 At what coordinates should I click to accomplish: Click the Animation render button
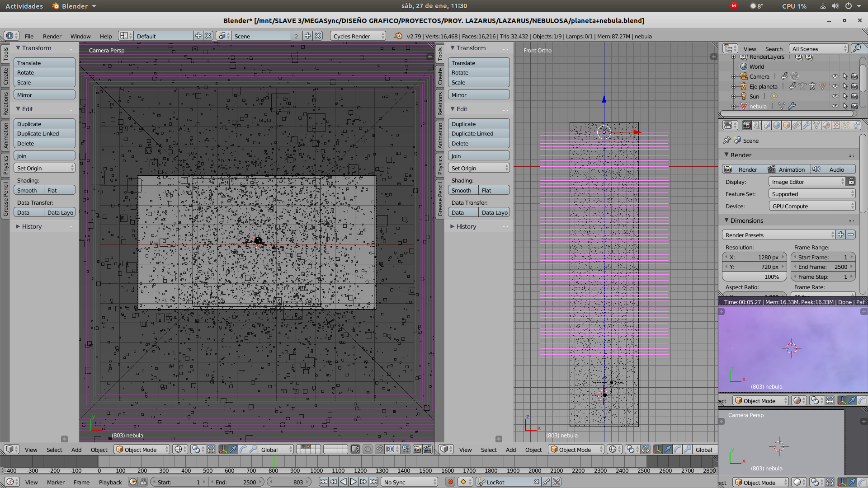[788, 169]
